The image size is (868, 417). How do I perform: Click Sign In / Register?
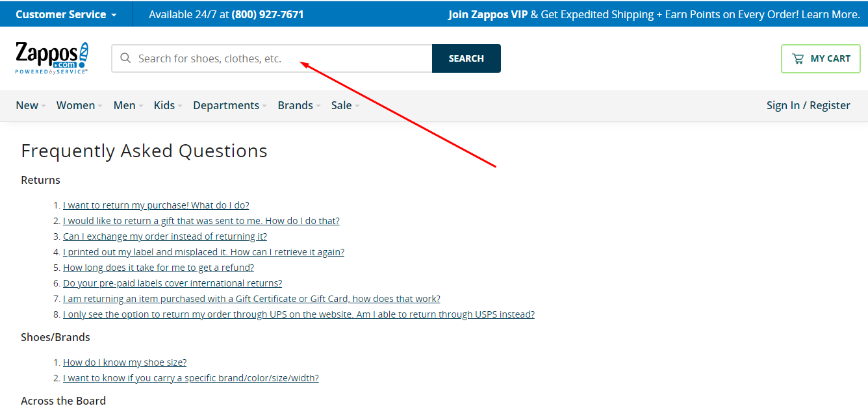click(x=808, y=105)
